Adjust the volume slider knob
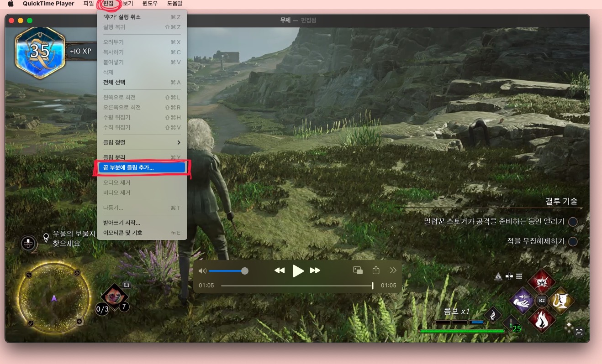This screenshot has width=602, height=364. (245, 271)
